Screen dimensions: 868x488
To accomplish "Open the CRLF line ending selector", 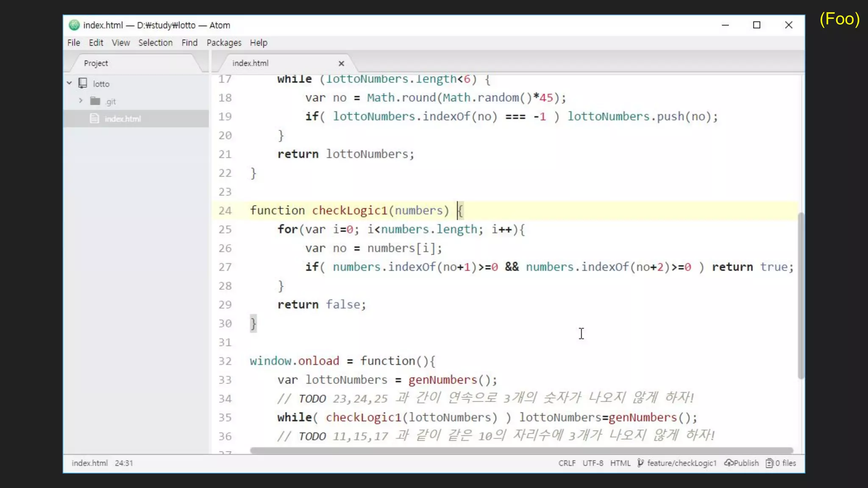I will click(567, 463).
